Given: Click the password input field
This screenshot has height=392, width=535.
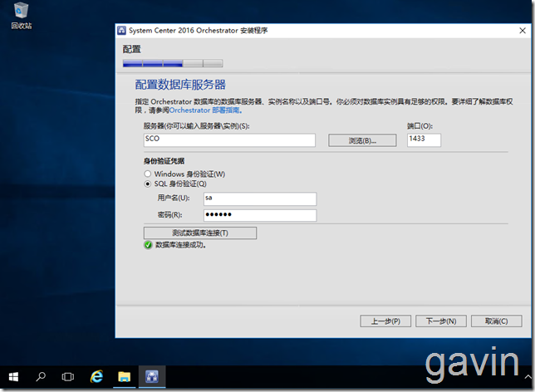Looking at the screenshot, I should (x=260, y=215).
